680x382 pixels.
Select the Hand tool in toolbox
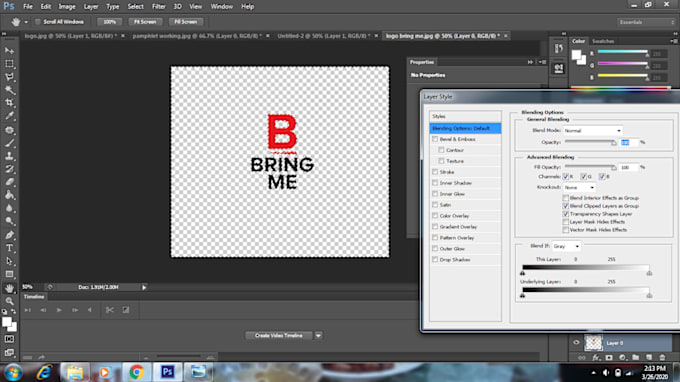pos(9,288)
